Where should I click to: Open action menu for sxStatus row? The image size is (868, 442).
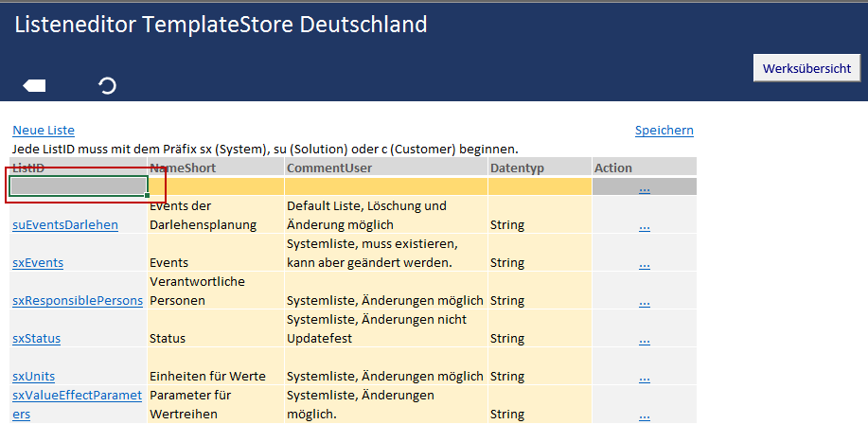(645, 339)
